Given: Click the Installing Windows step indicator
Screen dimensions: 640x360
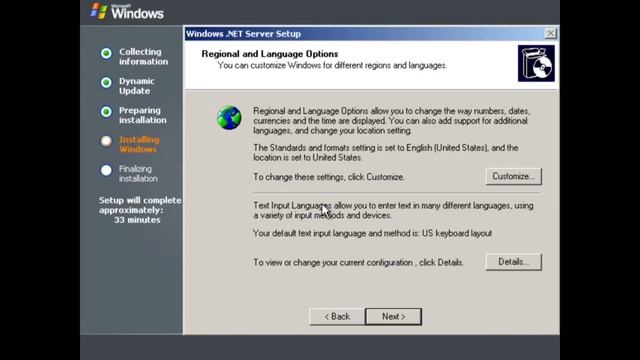Looking at the screenshot, I should [106, 141].
